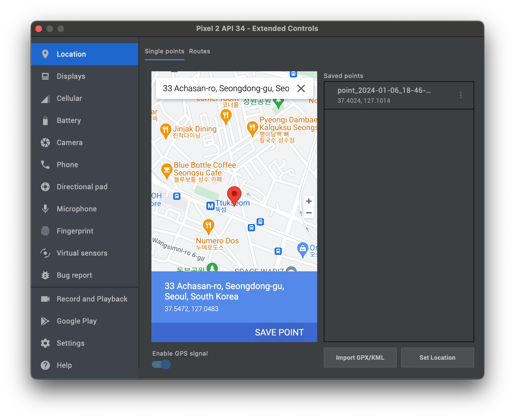
Task: Click the SAVE POINT button
Action: pyautogui.click(x=279, y=332)
